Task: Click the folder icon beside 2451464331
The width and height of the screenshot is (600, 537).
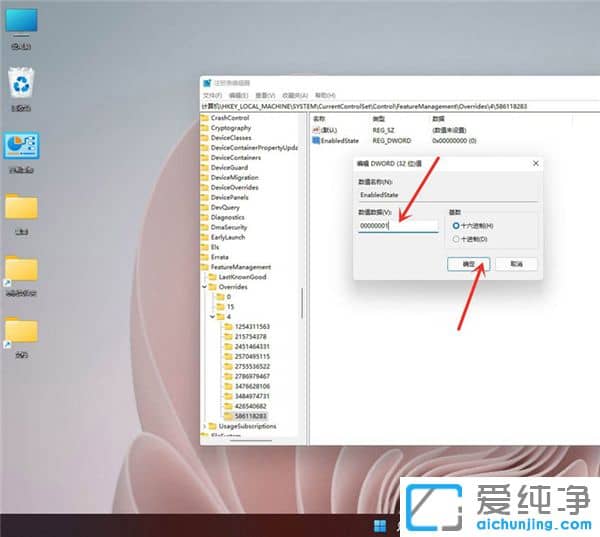Action: (228, 346)
